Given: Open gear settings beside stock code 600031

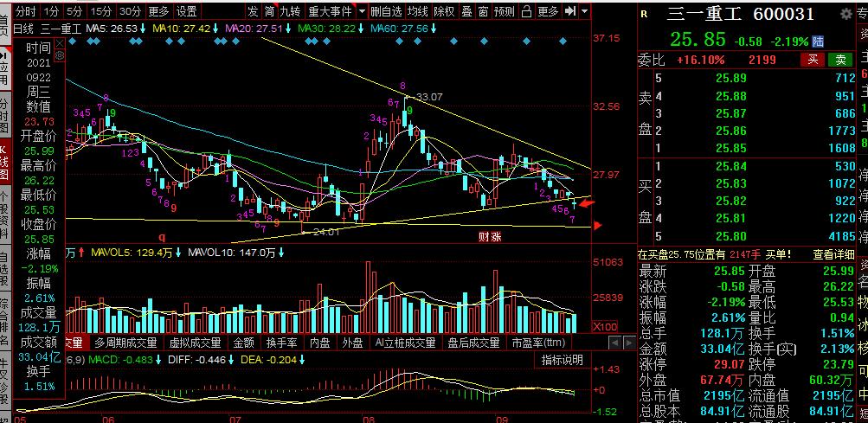Looking at the screenshot, I should pyautogui.click(x=845, y=15).
